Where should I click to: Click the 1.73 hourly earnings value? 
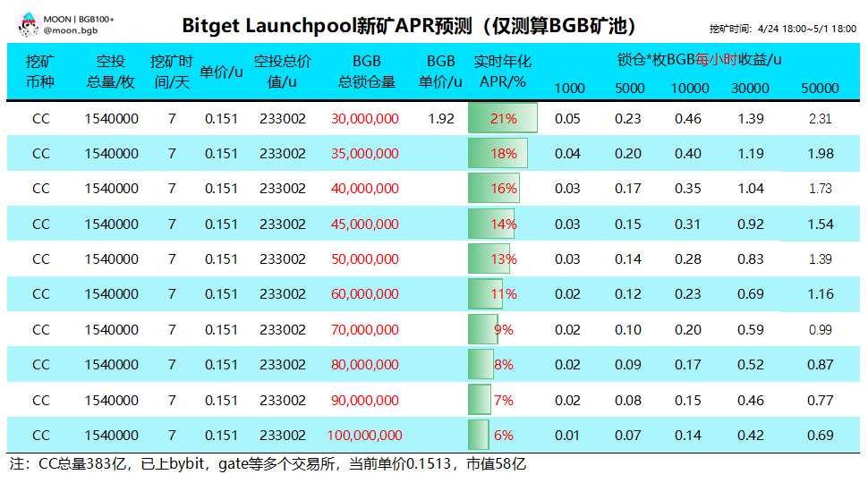820,189
